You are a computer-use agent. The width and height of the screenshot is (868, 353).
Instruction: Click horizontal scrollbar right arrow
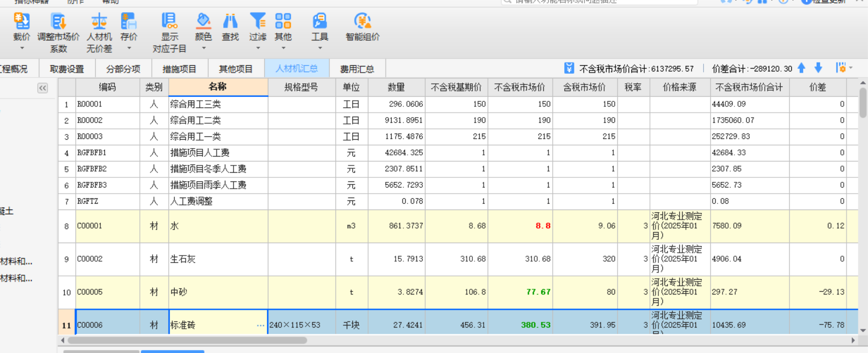coord(853,341)
